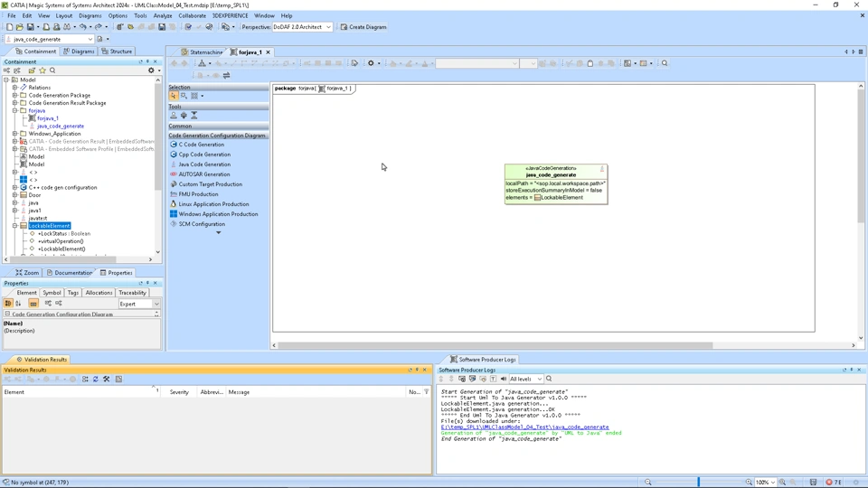This screenshot has height=488, width=868.
Task: Collapse the LockableElement tree node
Action: pyautogui.click(x=15, y=226)
